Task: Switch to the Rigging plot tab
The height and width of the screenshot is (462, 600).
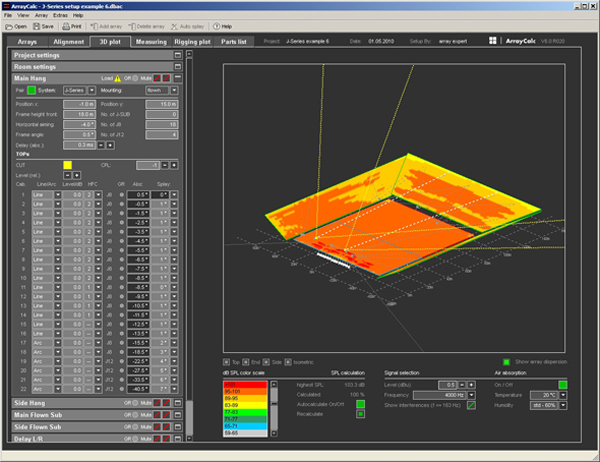Action: pos(192,42)
